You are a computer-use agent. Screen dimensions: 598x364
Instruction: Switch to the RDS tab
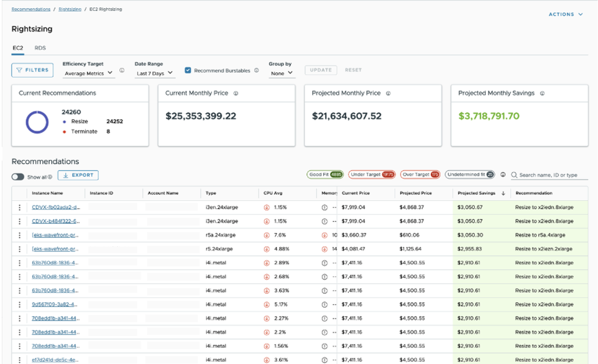point(40,48)
